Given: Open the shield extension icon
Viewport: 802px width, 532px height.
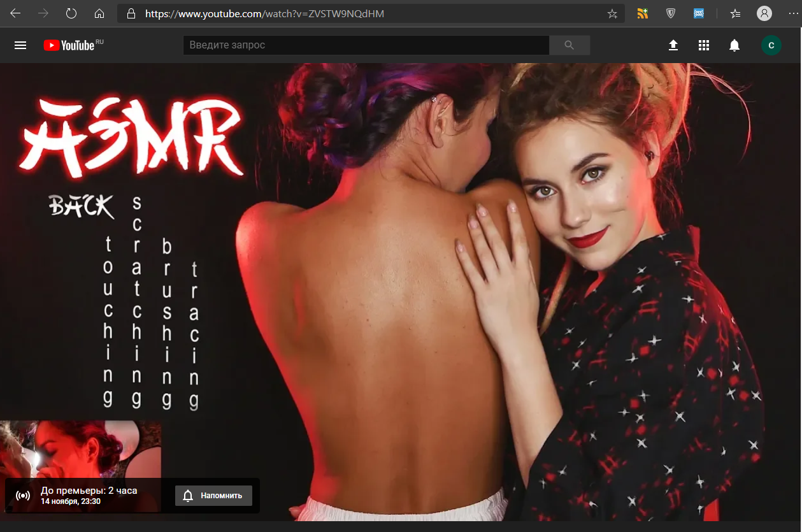Looking at the screenshot, I should point(671,13).
